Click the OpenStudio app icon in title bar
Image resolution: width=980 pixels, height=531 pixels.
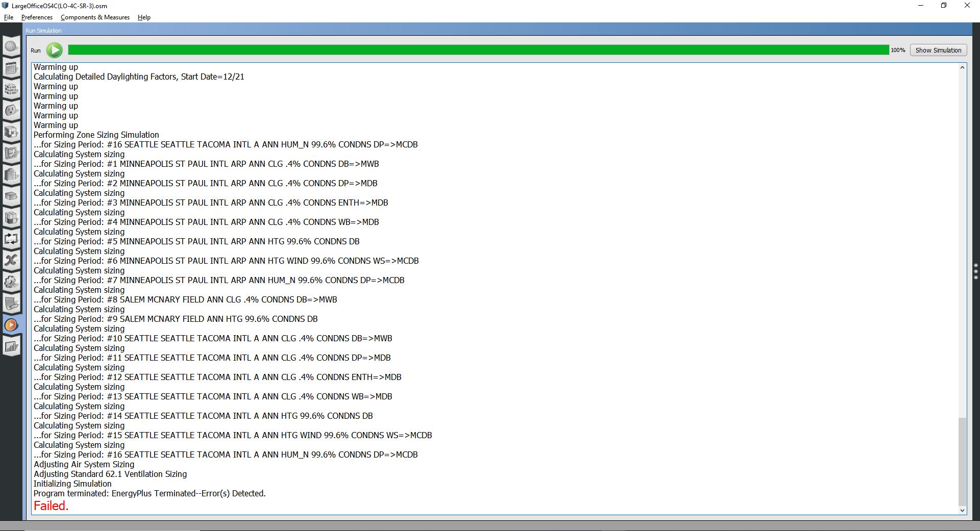6,6
